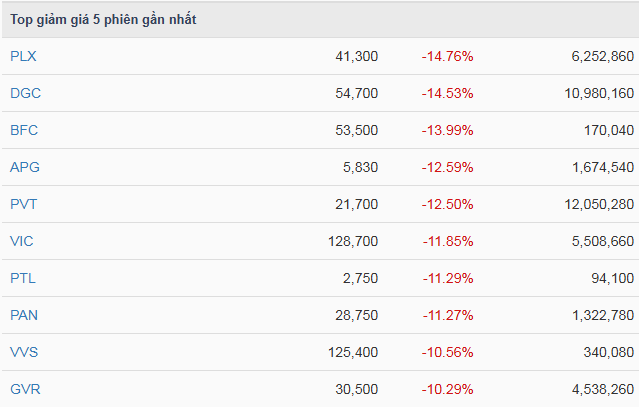Open the PTL ticker link

[x=23, y=278]
